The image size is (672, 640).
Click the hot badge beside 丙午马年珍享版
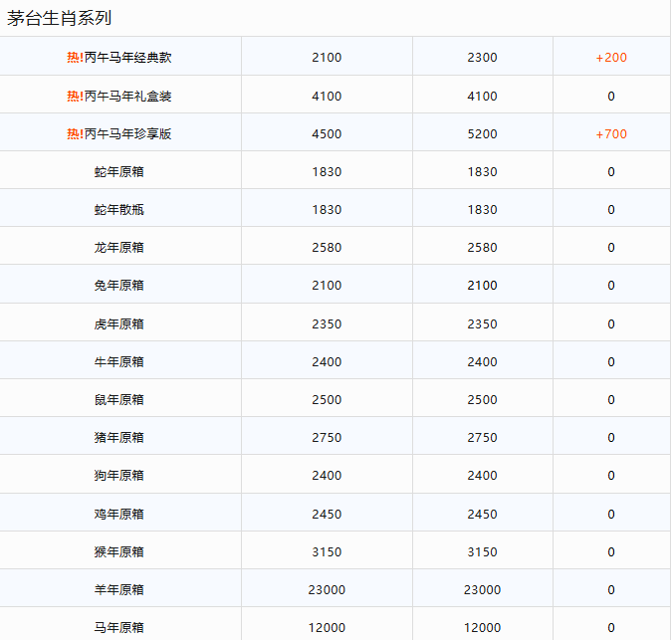point(75,134)
